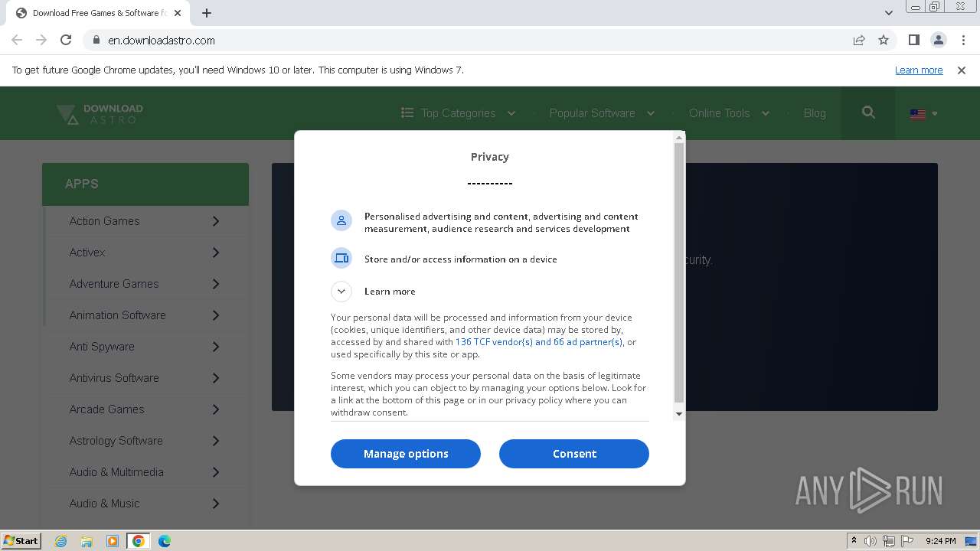Open Action Center flag icon
Screen dimensions: 980x551
click(x=907, y=541)
